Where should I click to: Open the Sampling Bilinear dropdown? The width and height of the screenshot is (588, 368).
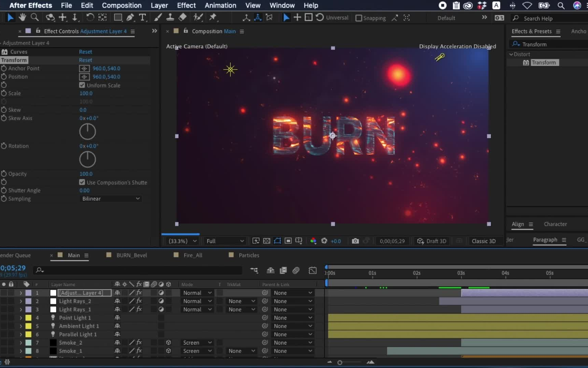tap(111, 199)
